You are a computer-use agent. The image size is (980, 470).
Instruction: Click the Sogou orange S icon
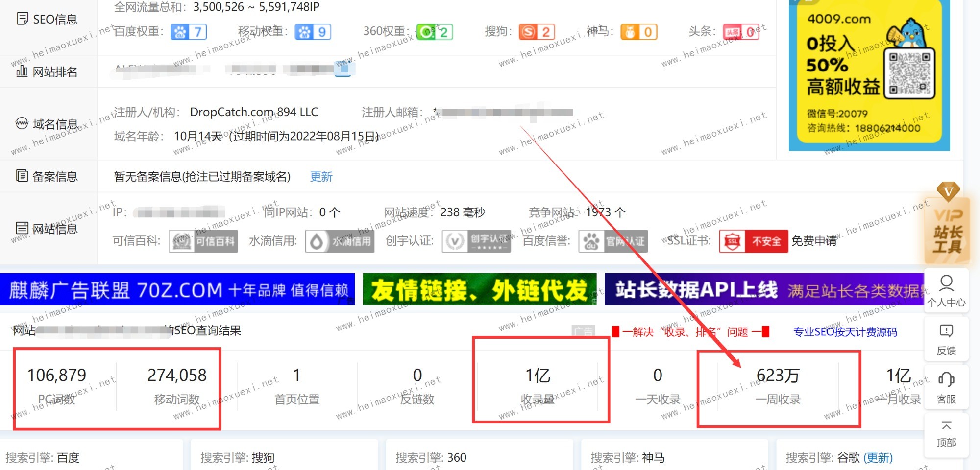[x=528, y=32]
